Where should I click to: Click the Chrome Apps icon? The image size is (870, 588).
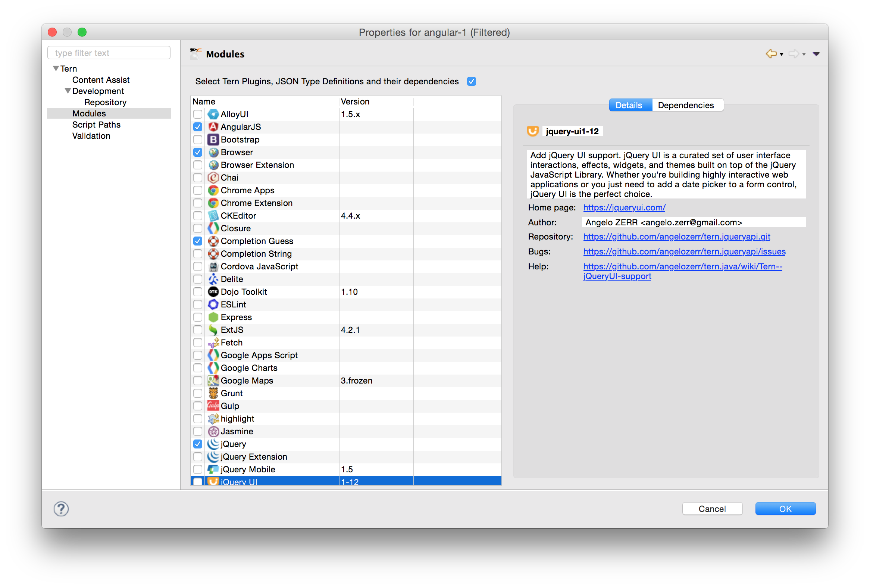(213, 191)
